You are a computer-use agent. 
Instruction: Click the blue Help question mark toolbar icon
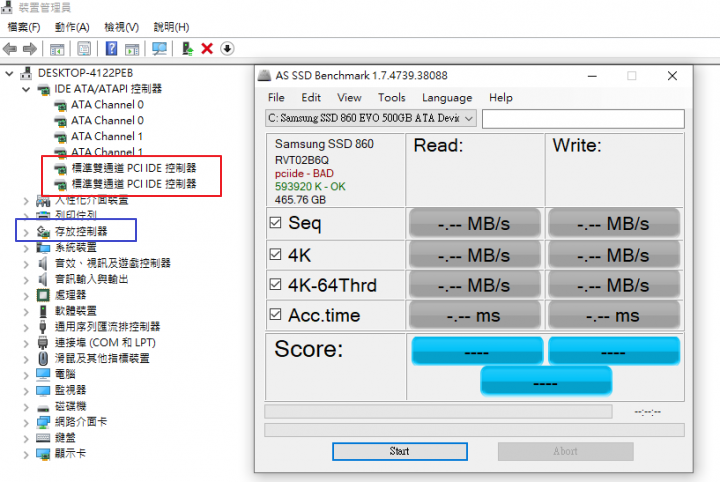pyautogui.click(x=112, y=49)
